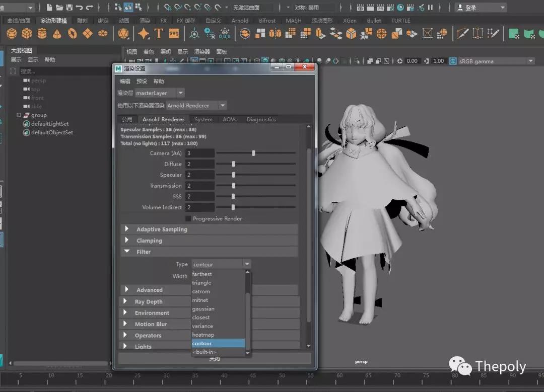544x392 pixels.
Task: Click the SVG import shelf icon
Action: pos(174,34)
